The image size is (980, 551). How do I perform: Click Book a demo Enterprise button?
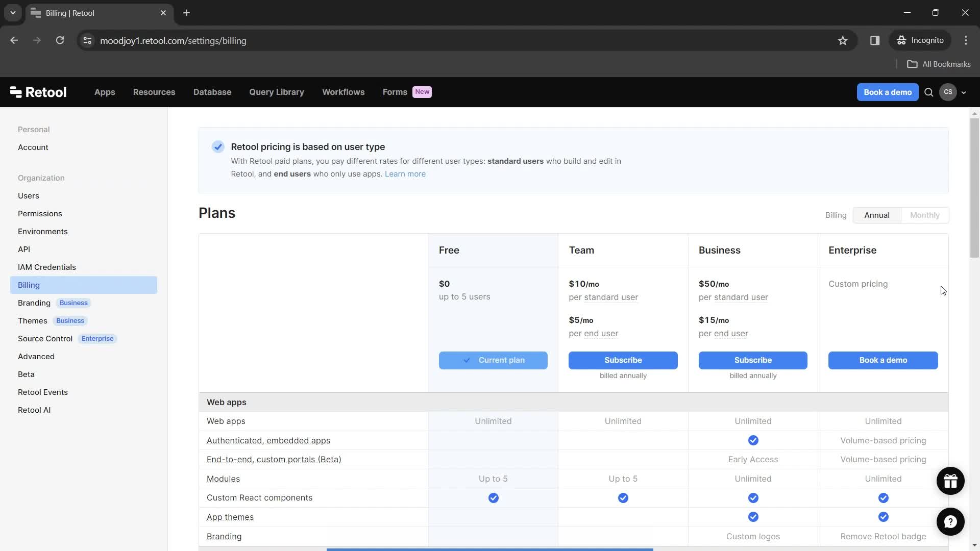[883, 359]
